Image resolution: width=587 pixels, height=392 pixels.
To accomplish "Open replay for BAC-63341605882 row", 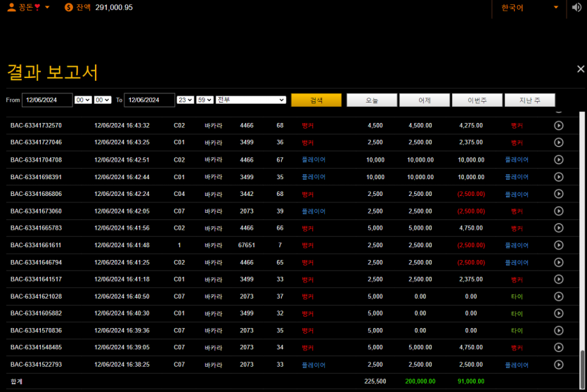I will (559, 313).
